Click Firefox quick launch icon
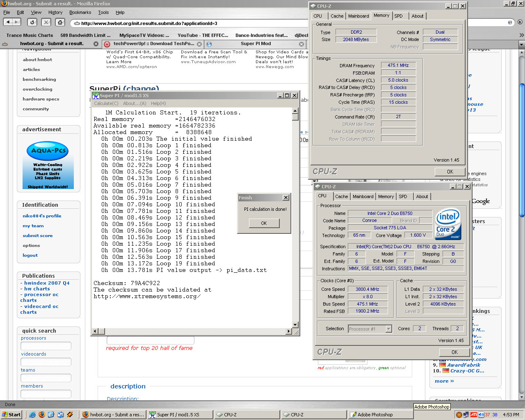This screenshot has width=525, height=420. point(42,415)
